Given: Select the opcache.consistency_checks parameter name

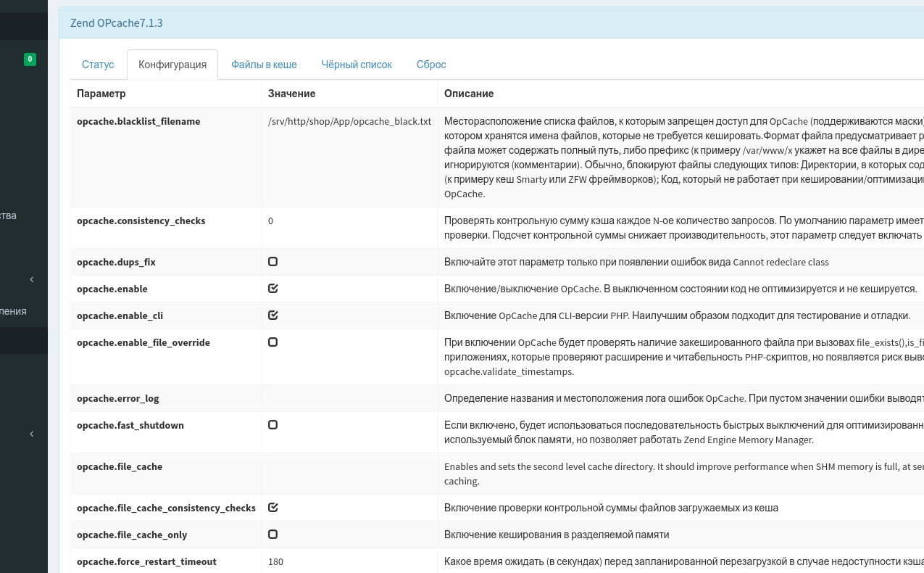Looking at the screenshot, I should tap(141, 220).
